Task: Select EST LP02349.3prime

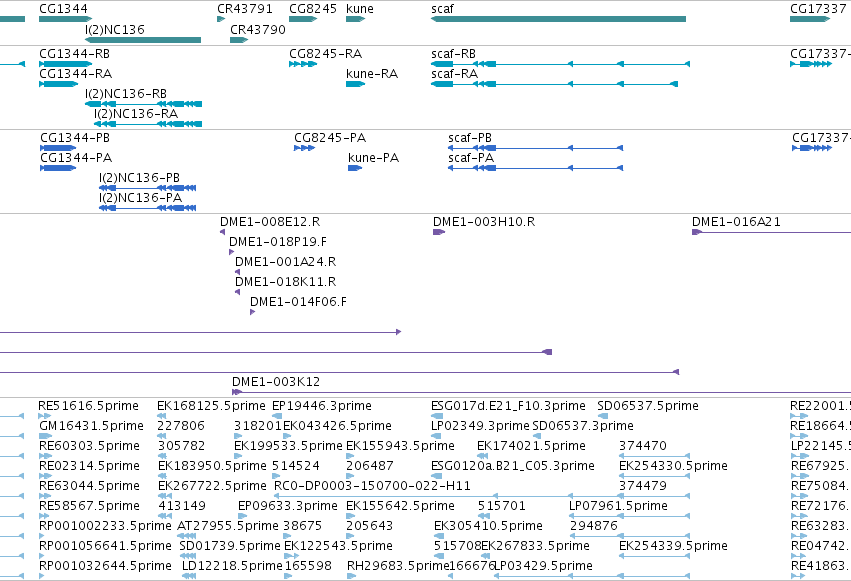Action: coord(436,436)
